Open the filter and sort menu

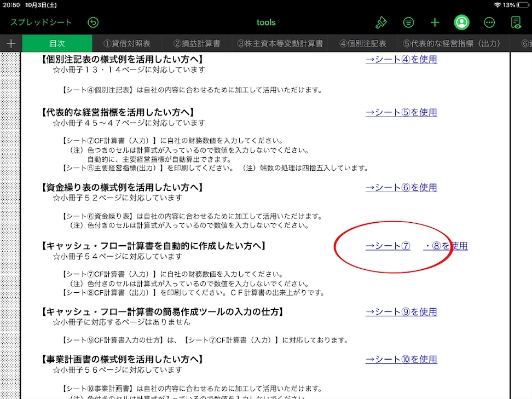(x=408, y=22)
